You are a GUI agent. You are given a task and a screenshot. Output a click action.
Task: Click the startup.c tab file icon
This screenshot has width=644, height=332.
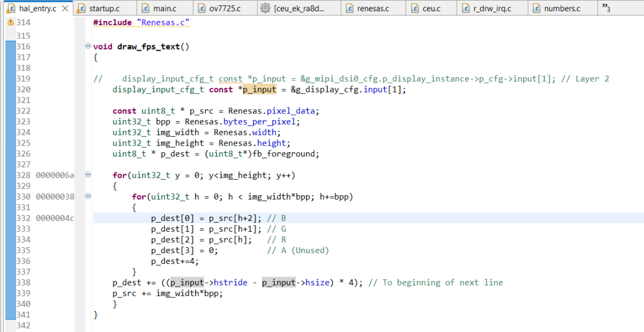click(x=82, y=8)
